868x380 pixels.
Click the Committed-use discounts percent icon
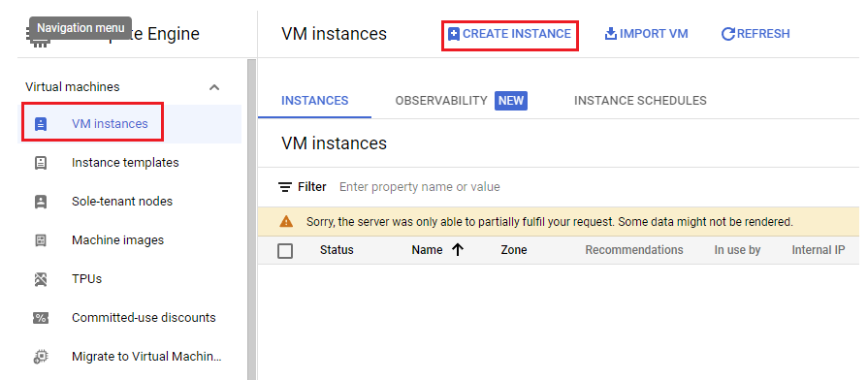(41, 318)
